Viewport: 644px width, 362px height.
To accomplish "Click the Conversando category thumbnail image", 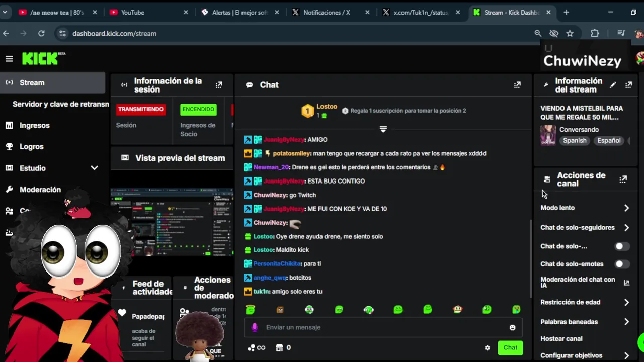I will 548,135.
